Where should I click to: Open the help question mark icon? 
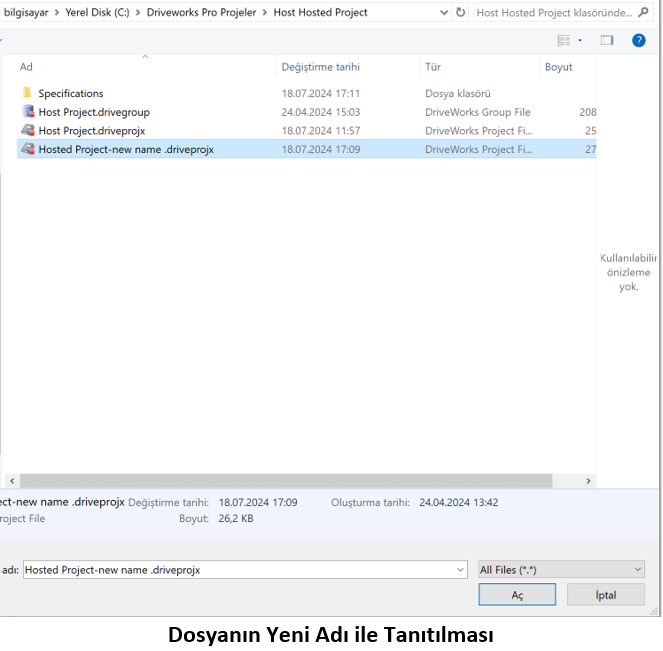(638, 40)
